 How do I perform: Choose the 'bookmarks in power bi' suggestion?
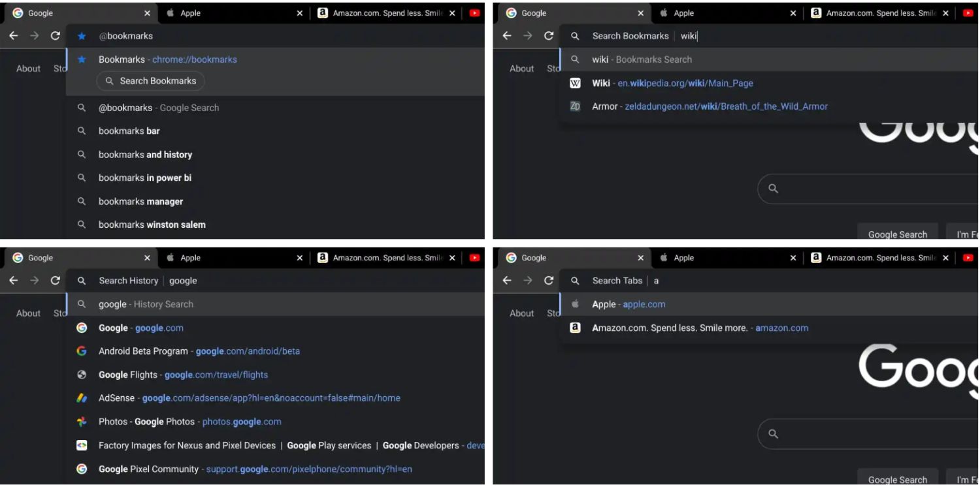click(145, 178)
